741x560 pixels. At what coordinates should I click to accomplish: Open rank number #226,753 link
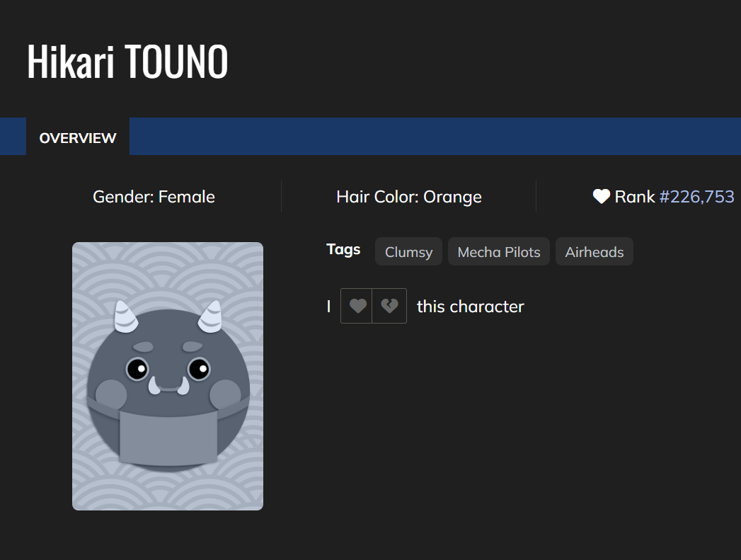pyautogui.click(x=696, y=197)
